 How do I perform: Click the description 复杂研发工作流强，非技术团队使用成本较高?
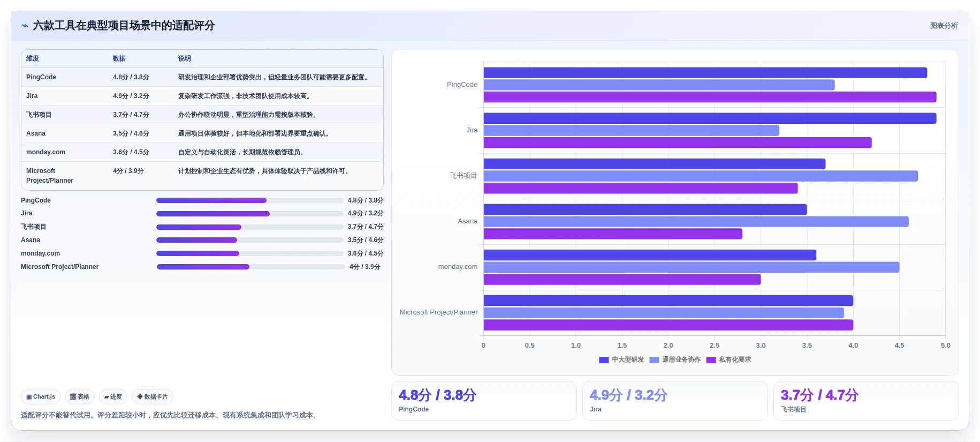coord(245,96)
